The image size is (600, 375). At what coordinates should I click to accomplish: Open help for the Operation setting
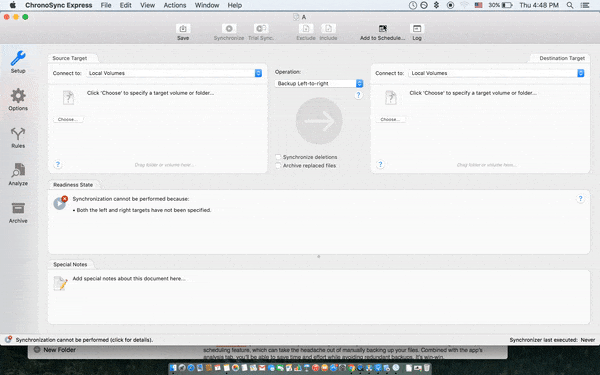pyautogui.click(x=359, y=95)
